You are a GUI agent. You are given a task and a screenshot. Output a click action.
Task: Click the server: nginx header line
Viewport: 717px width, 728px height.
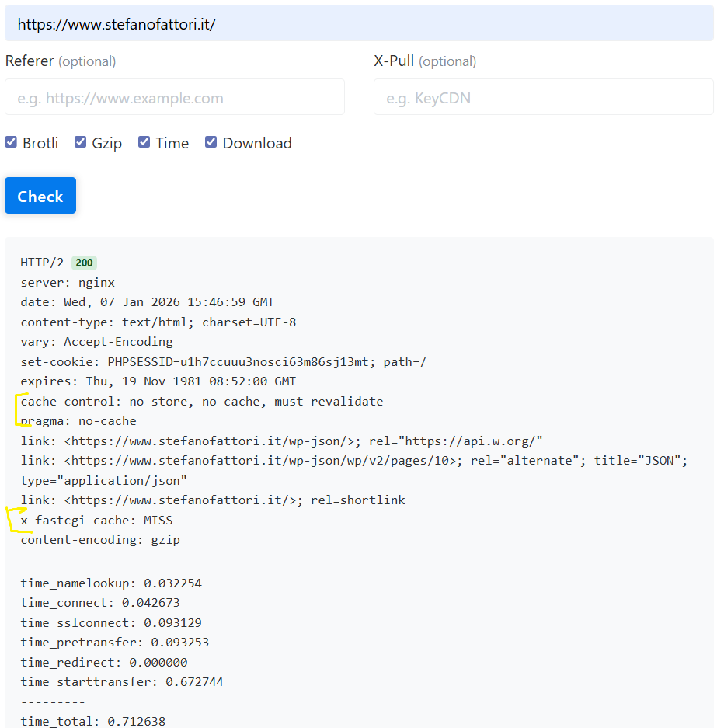coord(68,283)
